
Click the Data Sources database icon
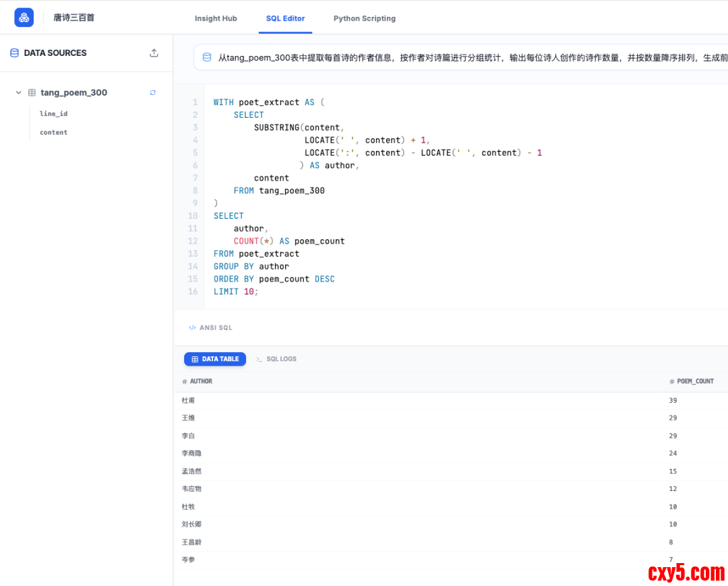pyautogui.click(x=14, y=53)
